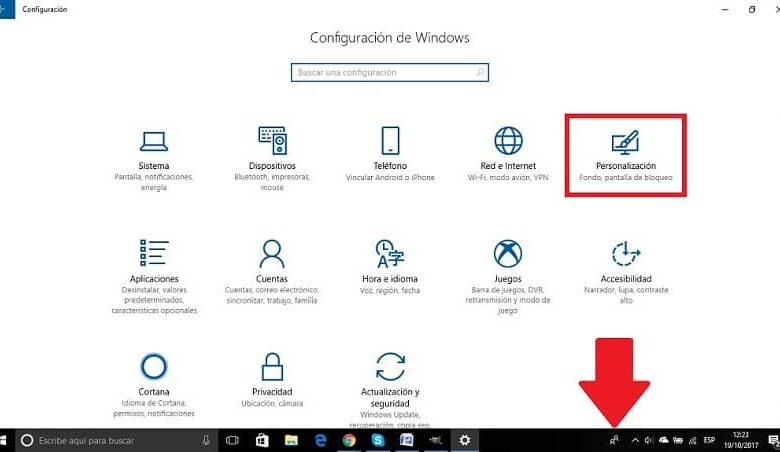Open the OneDrive cloud tray icon
The width and height of the screenshot is (780, 452).
pos(664,441)
